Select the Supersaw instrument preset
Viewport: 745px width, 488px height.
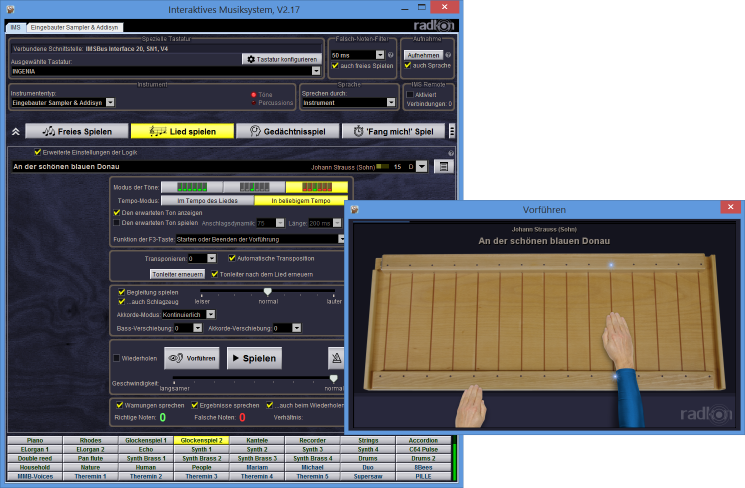[368, 476]
